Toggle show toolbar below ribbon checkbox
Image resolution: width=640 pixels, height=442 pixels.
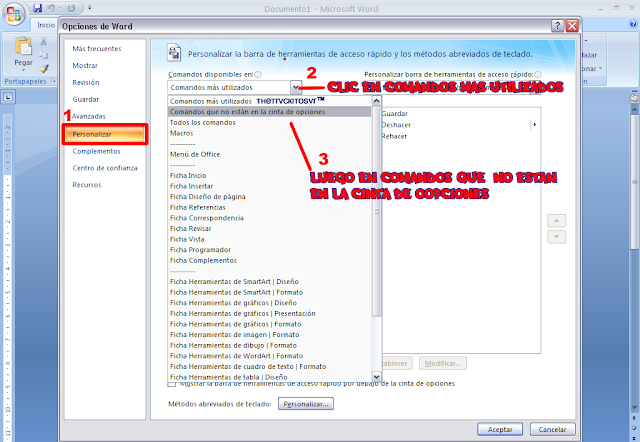[172, 384]
